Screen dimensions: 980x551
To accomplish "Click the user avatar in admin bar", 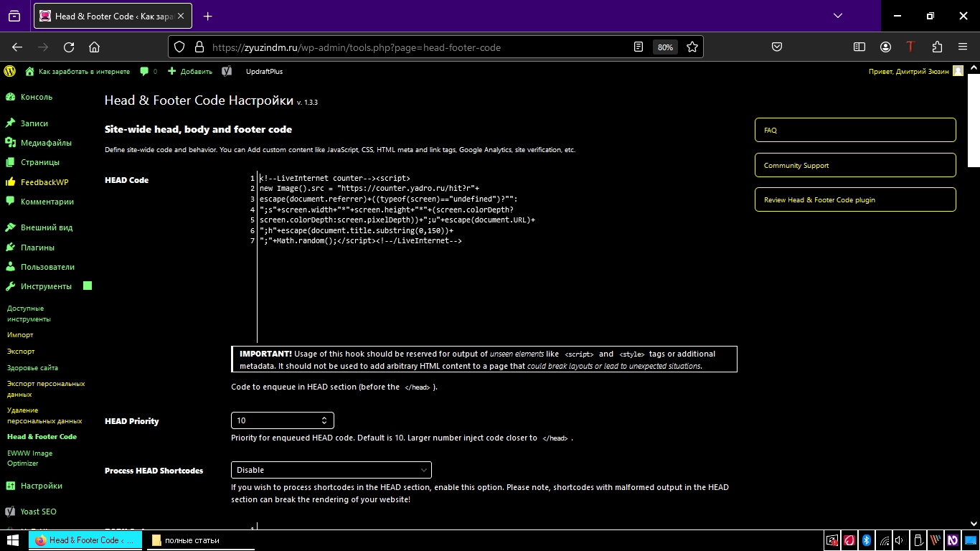I will coord(958,71).
